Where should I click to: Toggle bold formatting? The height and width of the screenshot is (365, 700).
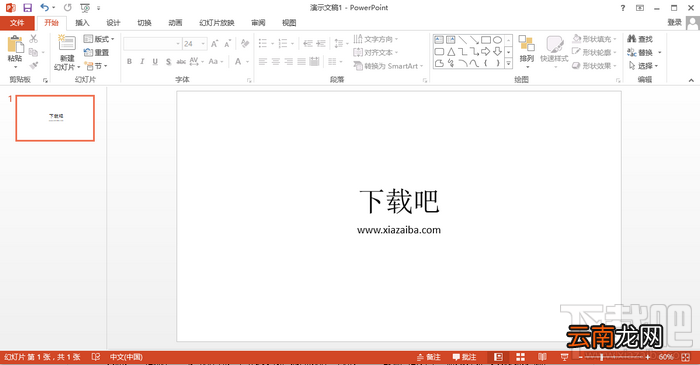tap(129, 62)
